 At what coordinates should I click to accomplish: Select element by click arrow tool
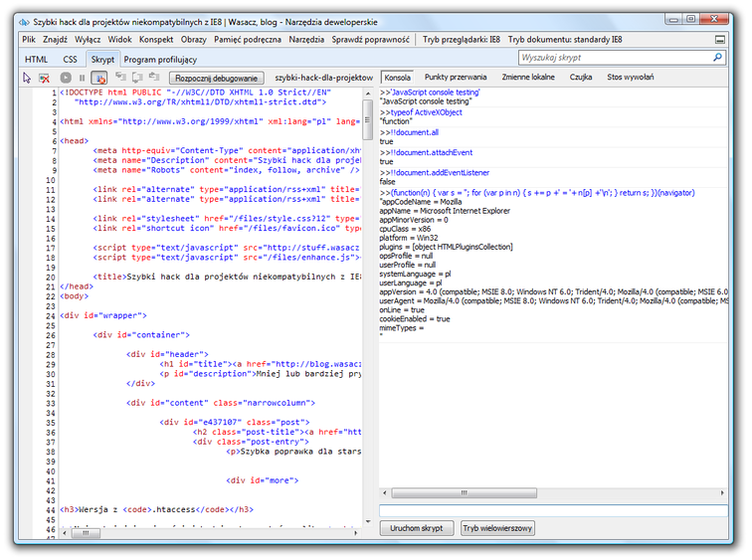coord(27,78)
